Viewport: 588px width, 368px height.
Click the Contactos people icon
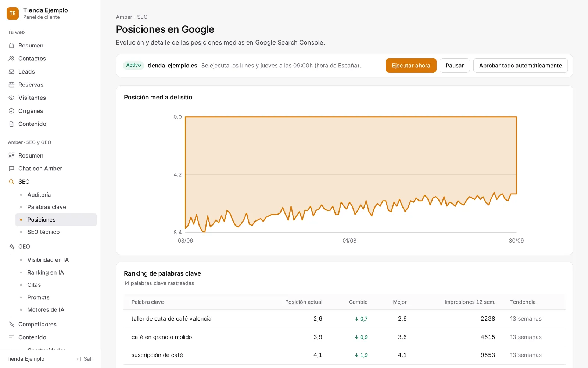tap(11, 59)
